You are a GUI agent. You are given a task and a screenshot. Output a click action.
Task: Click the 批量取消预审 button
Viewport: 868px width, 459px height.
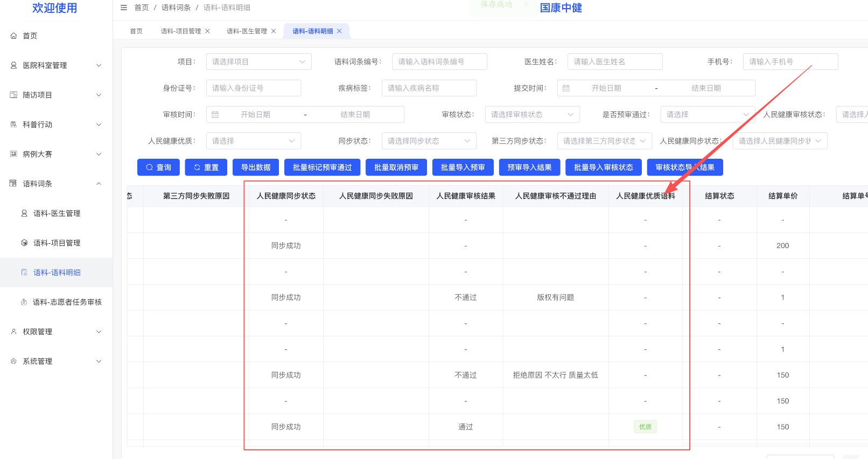396,167
